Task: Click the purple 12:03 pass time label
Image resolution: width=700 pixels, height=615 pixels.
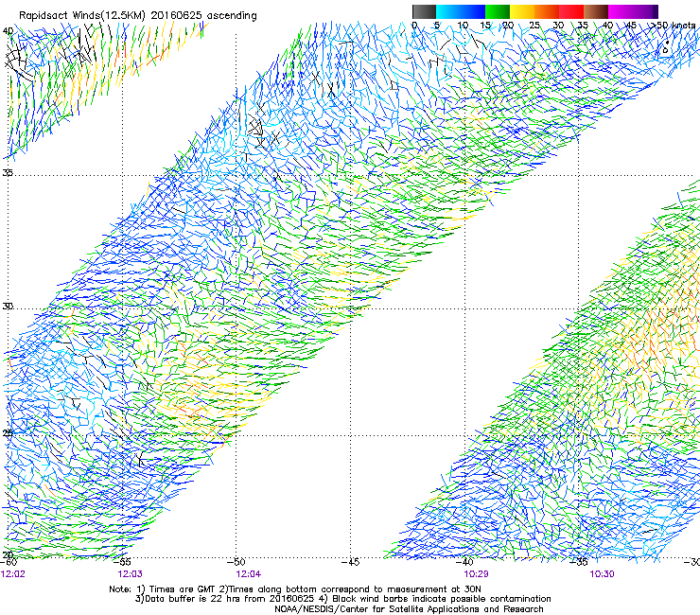Action: tap(130, 574)
